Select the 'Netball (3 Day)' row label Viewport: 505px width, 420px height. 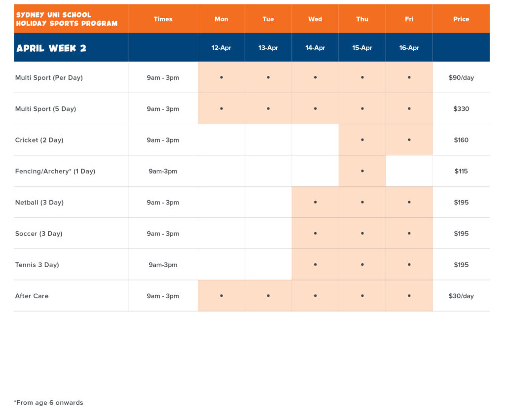point(39,203)
